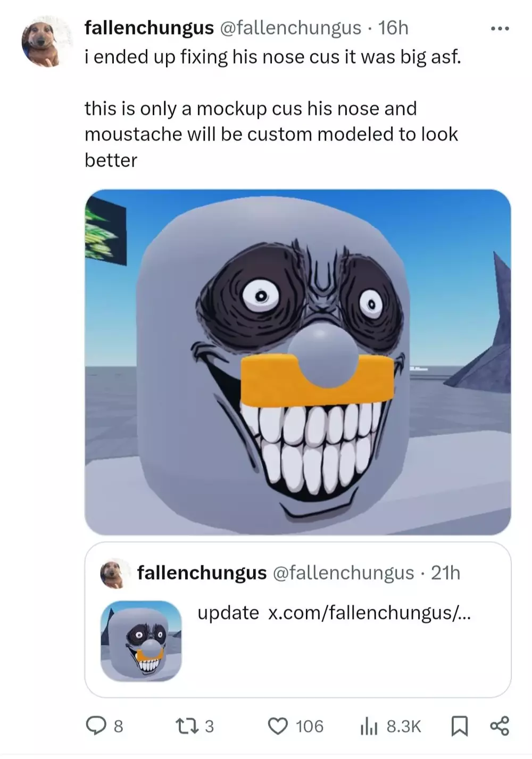Open quoted post's small image thumbnail
The height and width of the screenshot is (759, 532).
pyautogui.click(x=141, y=641)
